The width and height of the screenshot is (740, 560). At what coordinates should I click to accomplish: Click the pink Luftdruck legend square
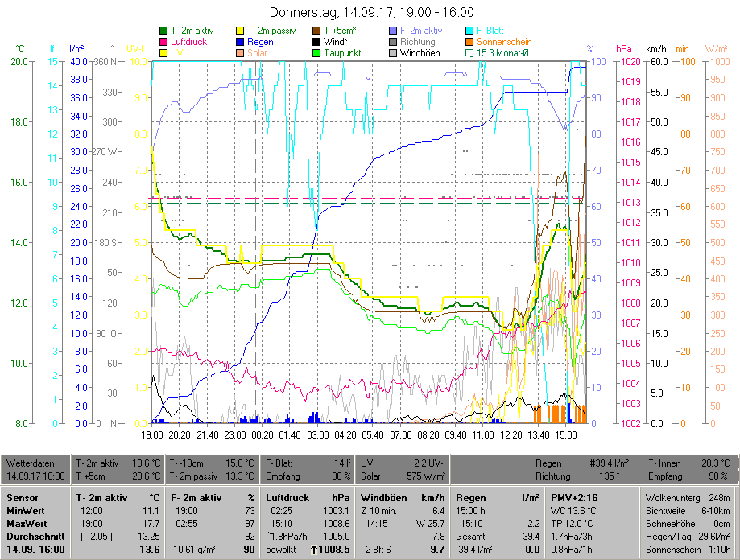(x=164, y=42)
